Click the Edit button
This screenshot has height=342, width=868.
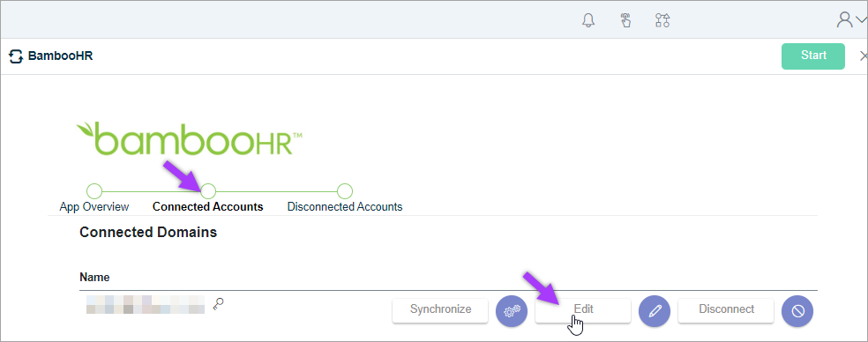coord(583,310)
